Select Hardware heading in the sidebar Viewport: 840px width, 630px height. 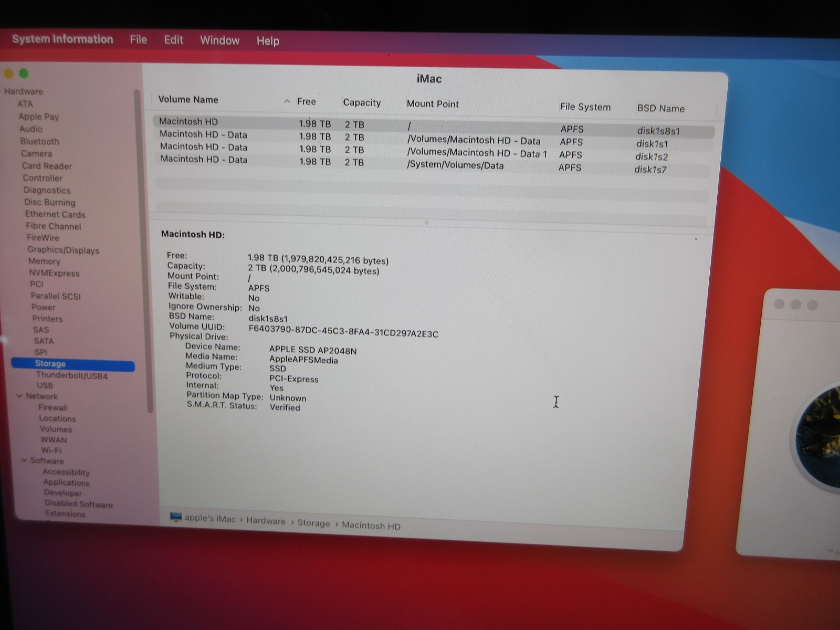click(24, 91)
